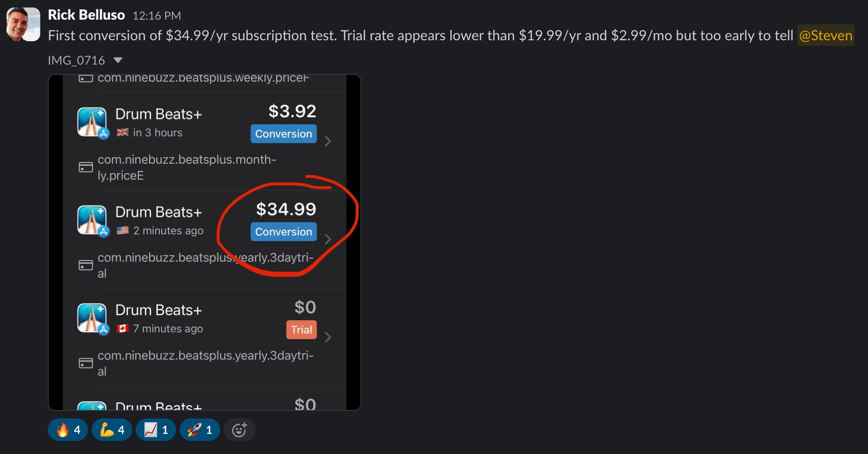Collapse the IMG_0716 attachment arrow
868x454 pixels.
(x=118, y=60)
